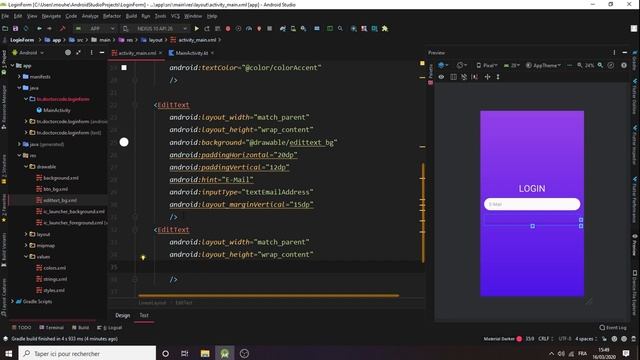The width and height of the screenshot is (640, 360).
Task: Open the Pixel device dropdown in Preview
Action: click(x=487, y=65)
